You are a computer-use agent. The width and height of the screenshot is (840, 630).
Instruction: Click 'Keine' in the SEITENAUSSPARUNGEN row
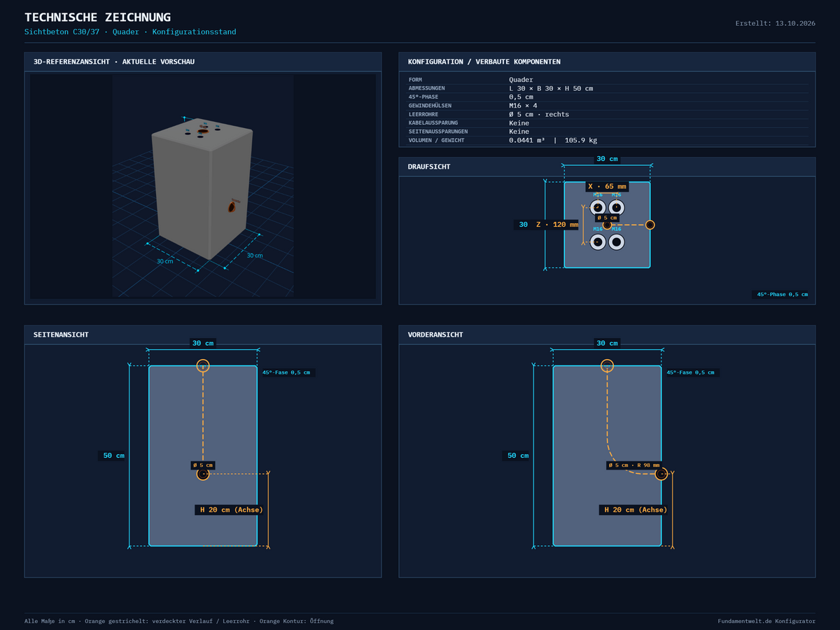(x=519, y=132)
